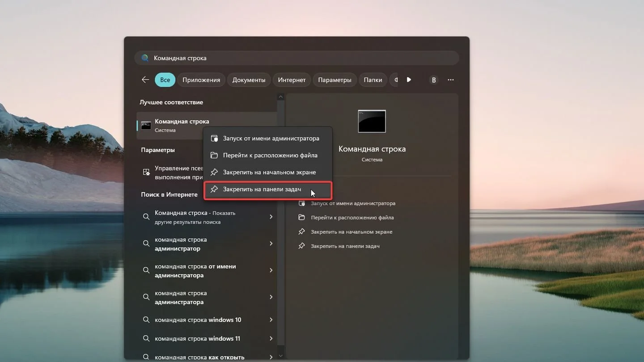The width and height of the screenshot is (644, 362).
Task: Show more filters with the play arrow
Action: pos(409,80)
